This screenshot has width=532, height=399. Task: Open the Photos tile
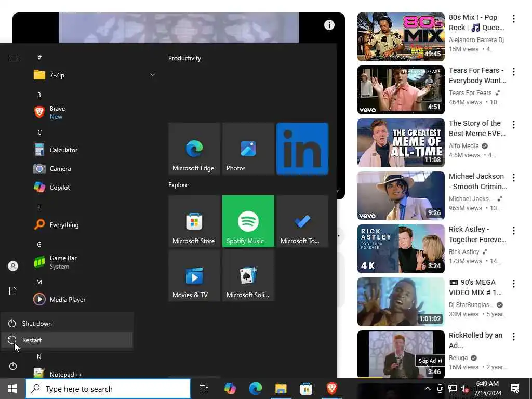[248, 149]
